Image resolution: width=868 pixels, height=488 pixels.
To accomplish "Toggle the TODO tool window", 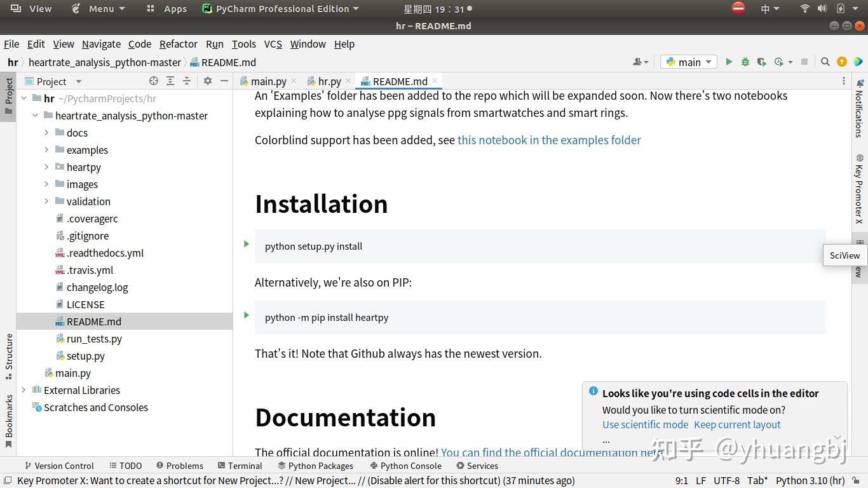I will (x=125, y=466).
